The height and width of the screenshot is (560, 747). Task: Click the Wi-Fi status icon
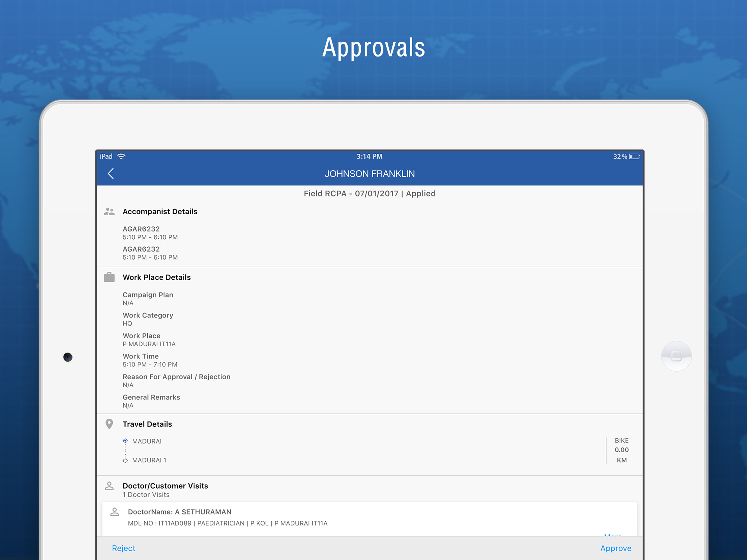click(121, 156)
